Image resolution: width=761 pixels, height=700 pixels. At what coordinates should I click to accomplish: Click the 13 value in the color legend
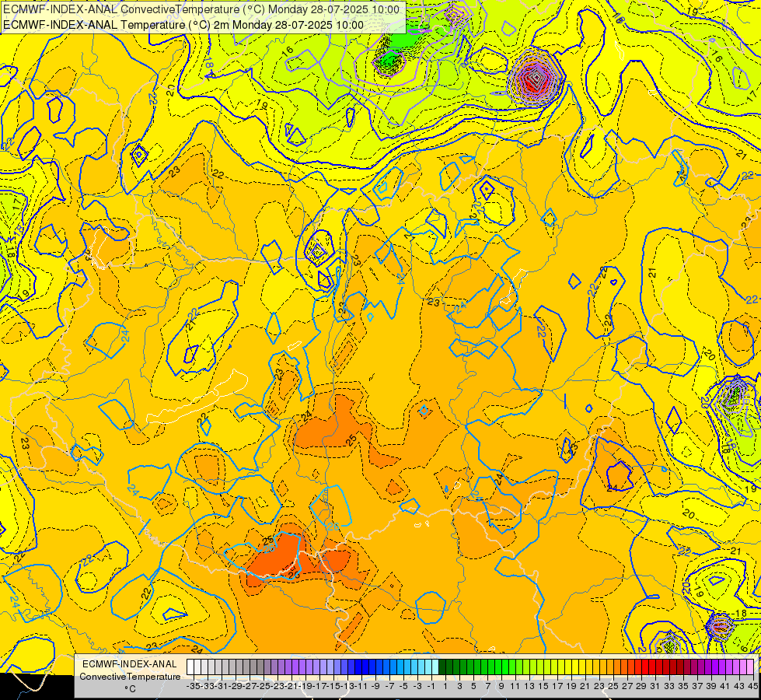(530, 686)
